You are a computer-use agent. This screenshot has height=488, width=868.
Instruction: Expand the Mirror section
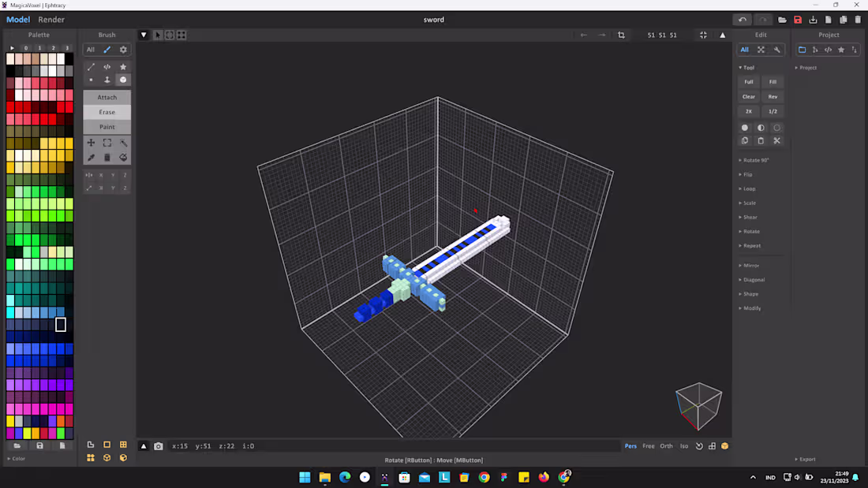[749, 266]
